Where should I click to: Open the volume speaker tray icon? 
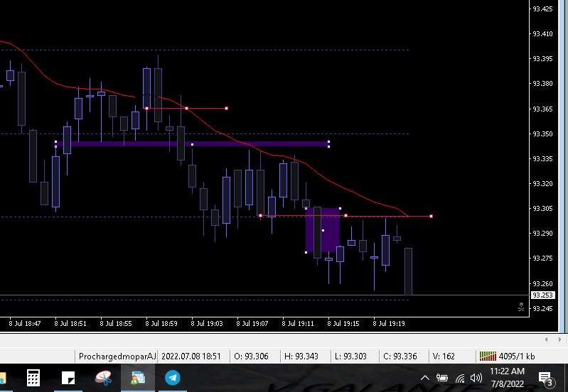[476, 379]
